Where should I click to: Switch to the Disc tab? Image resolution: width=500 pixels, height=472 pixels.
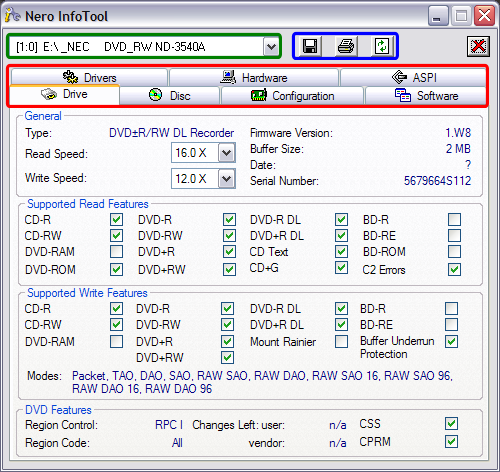pos(170,96)
